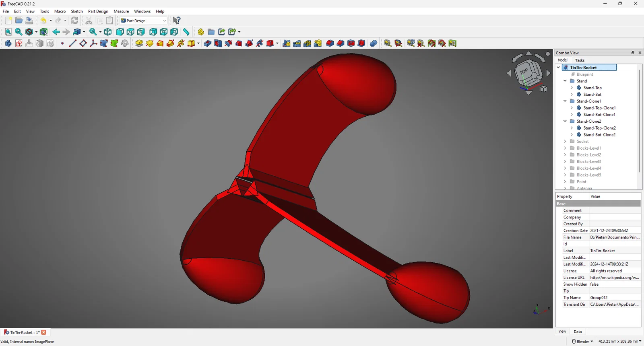
Task: Collapse the Stand-Clone1 folder
Action: click(565, 101)
